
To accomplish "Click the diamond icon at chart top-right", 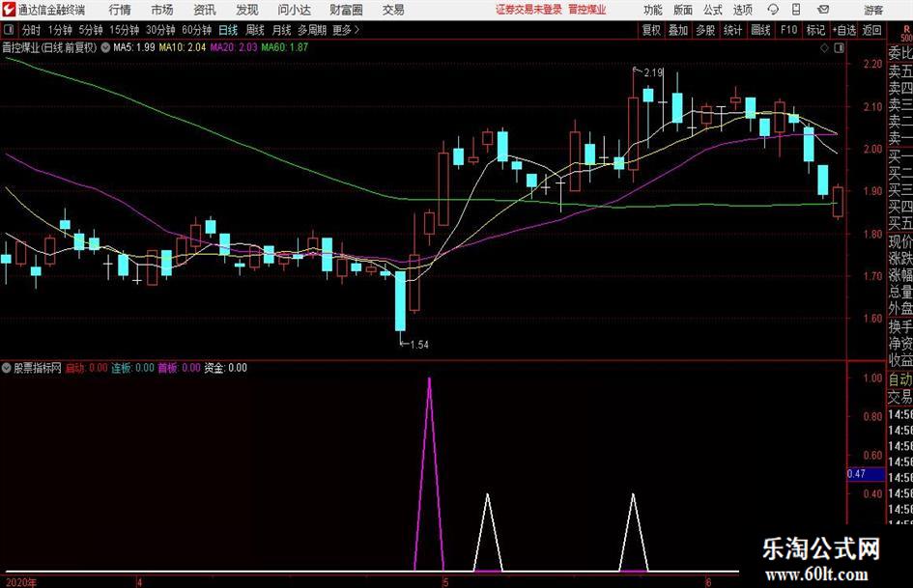I will pyautogui.click(x=824, y=48).
